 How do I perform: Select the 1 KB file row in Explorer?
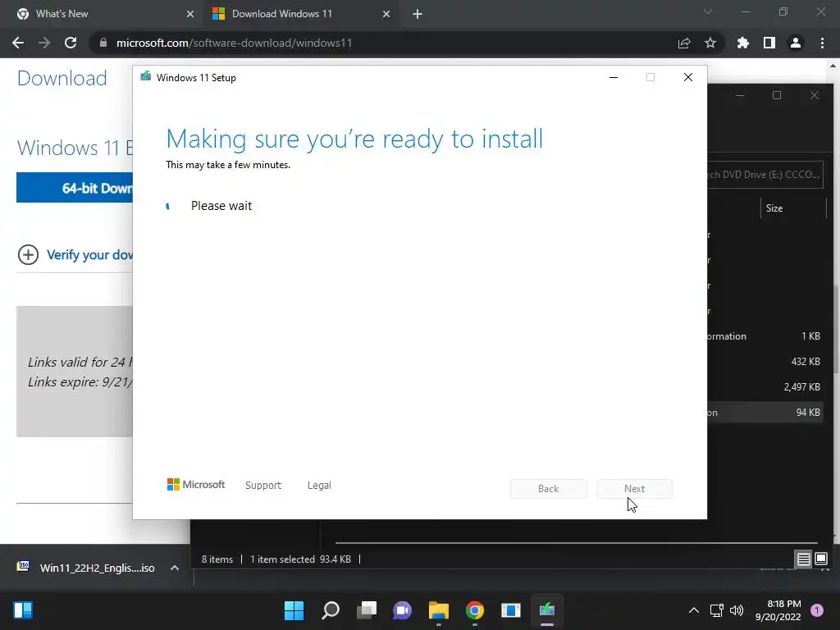click(765, 336)
